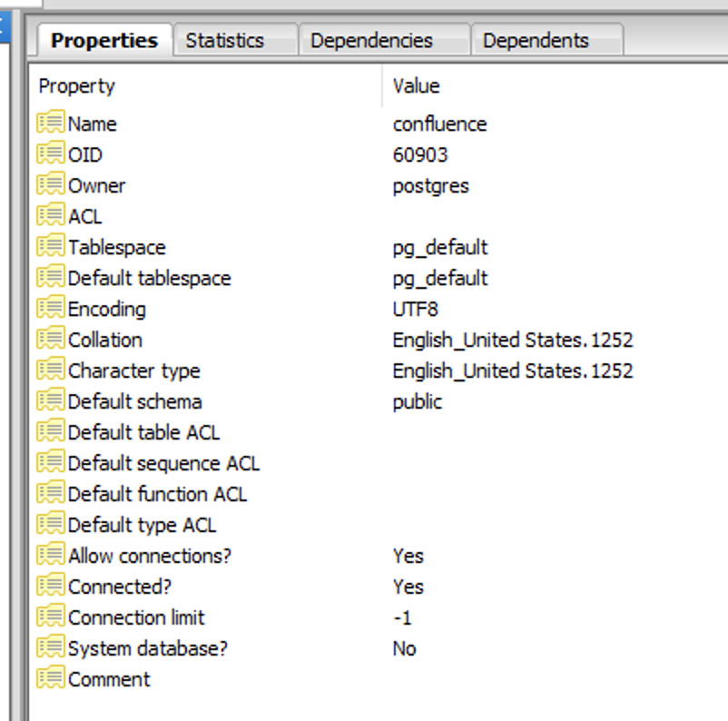Screen dimensions: 728x721
Task: Click the Name property icon
Action: coord(51,123)
